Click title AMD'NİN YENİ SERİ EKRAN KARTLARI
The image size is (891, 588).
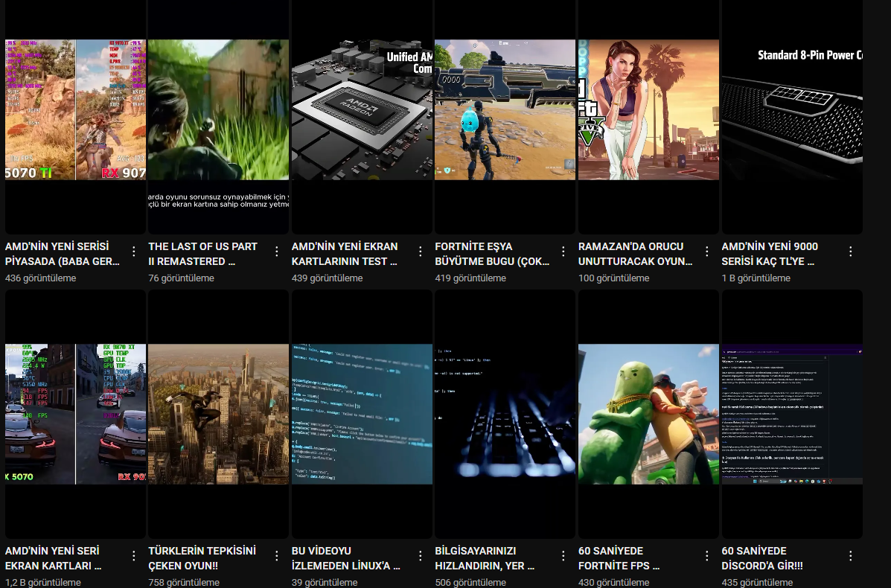point(54,558)
